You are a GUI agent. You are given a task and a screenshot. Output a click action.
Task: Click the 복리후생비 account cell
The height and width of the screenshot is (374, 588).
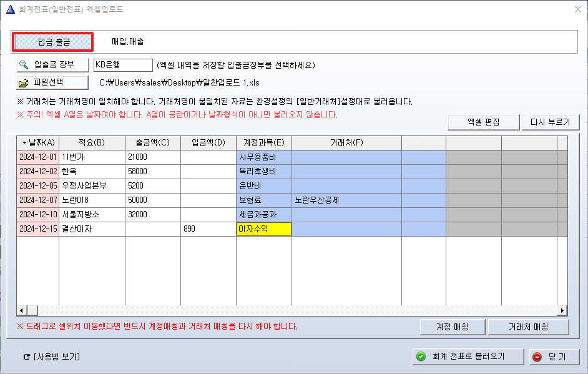pos(264,172)
